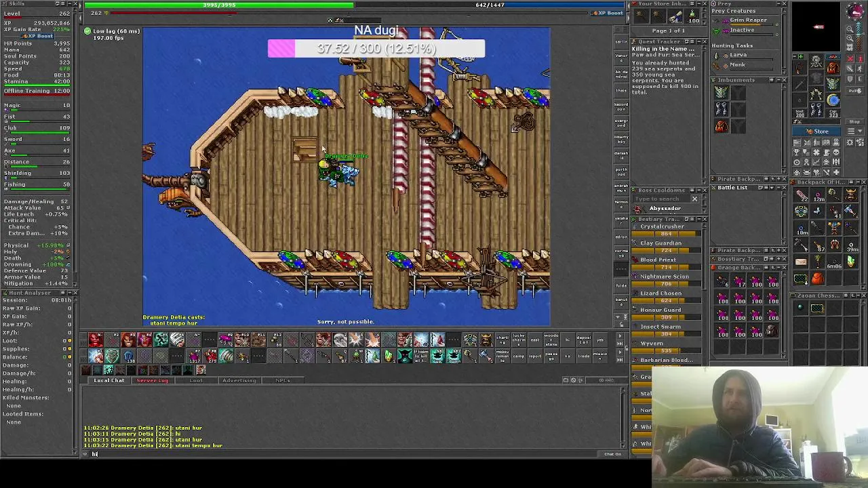Zoom in the minimap with upper magnifier
This screenshot has width=868, height=488.
850,29
